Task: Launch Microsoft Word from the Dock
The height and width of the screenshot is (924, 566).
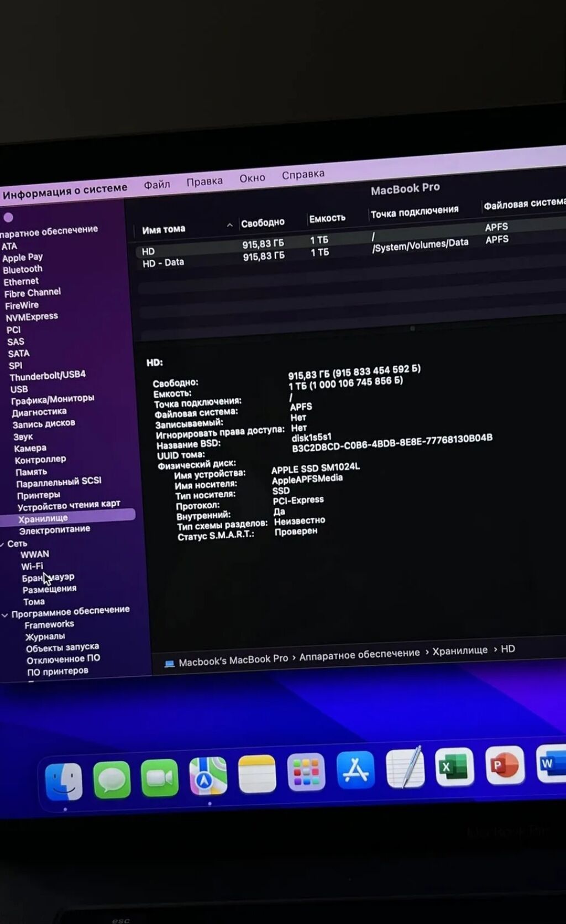Action: (551, 763)
